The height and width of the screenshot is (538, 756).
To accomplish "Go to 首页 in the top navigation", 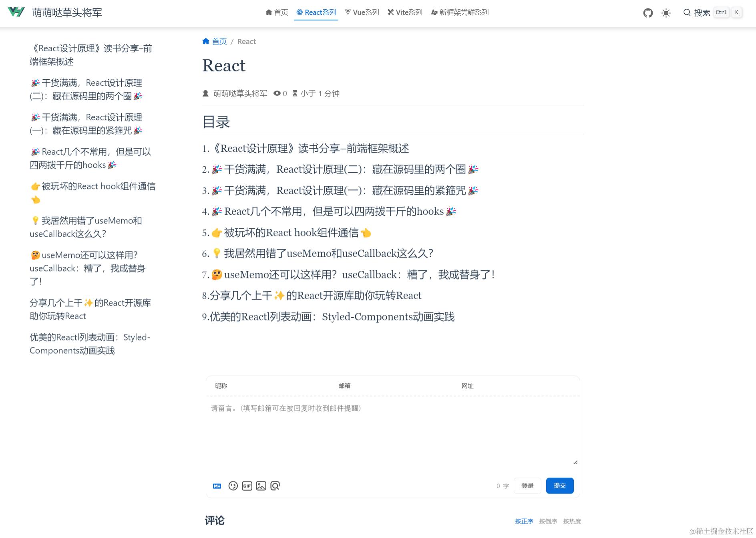I will point(277,12).
